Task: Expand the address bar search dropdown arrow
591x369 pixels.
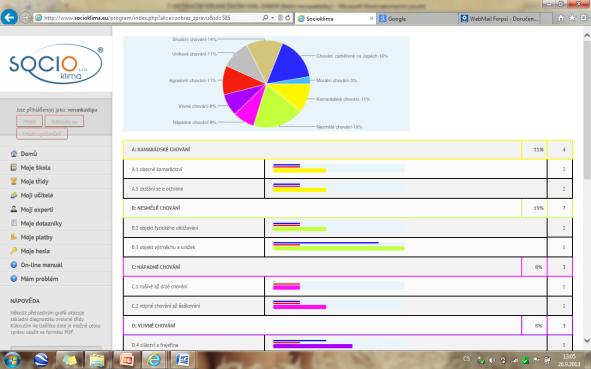Action: click(273, 18)
